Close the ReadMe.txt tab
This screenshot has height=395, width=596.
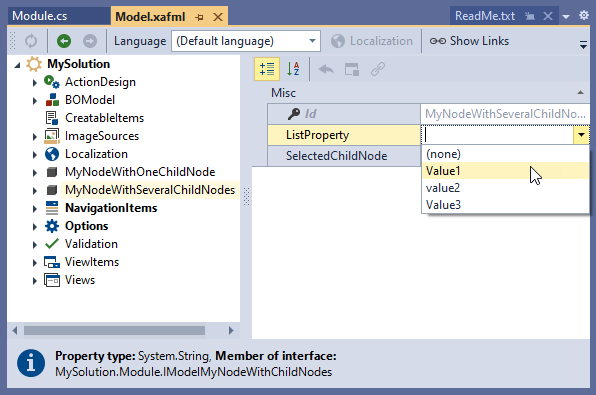(x=548, y=16)
